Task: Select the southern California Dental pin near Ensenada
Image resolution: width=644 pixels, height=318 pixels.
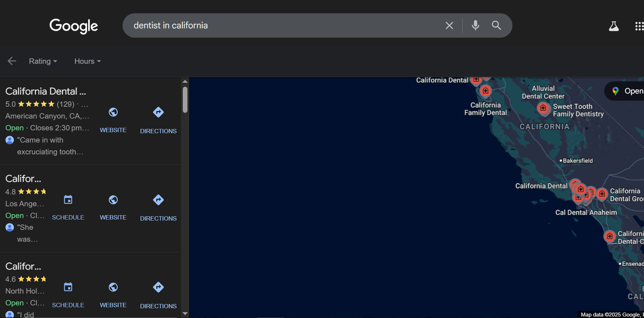Action: click(610, 236)
